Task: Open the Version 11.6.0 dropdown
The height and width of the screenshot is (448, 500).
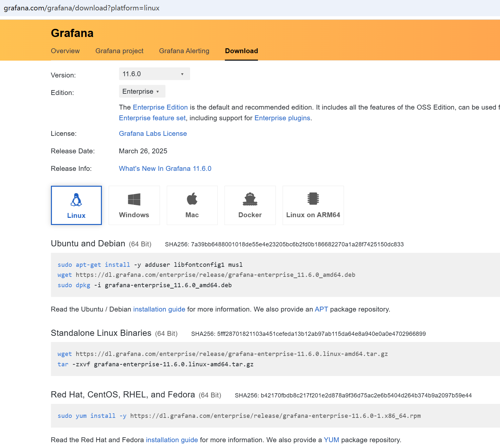Action: click(x=154, y=74)
